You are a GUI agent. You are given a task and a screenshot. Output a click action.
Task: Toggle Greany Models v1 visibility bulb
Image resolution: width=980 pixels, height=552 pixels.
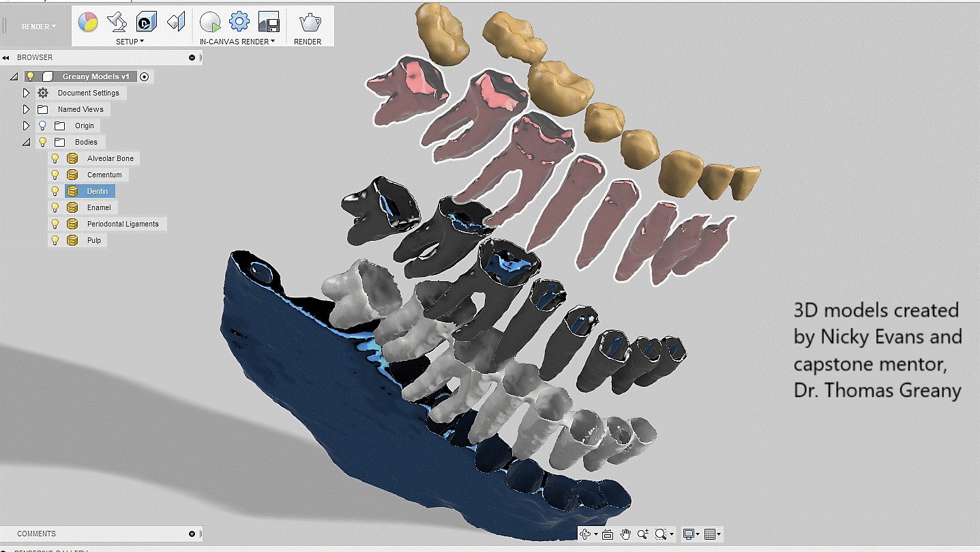(30, 76)
